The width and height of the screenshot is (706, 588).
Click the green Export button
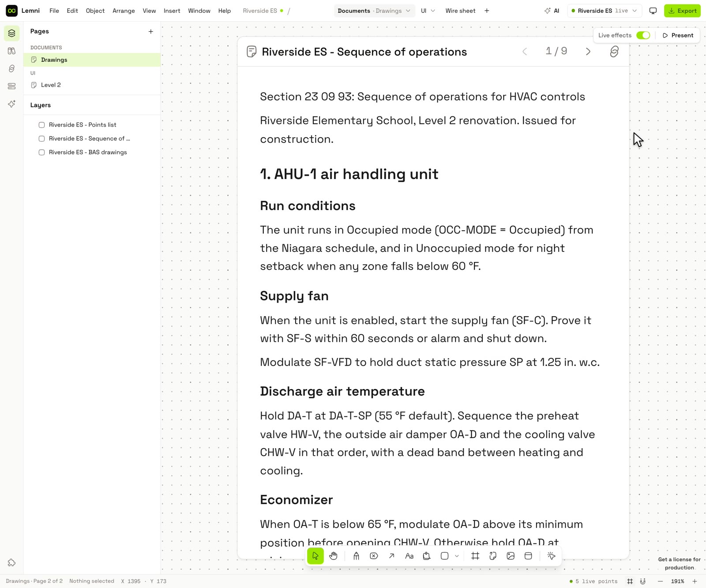tap(682, 11)
